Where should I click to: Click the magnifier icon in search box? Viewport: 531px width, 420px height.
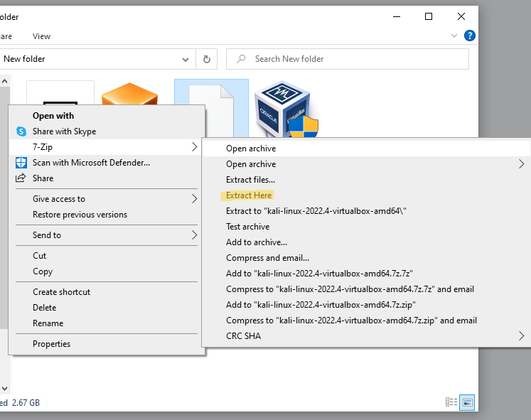pyautogui.click(x=242, y=59)
